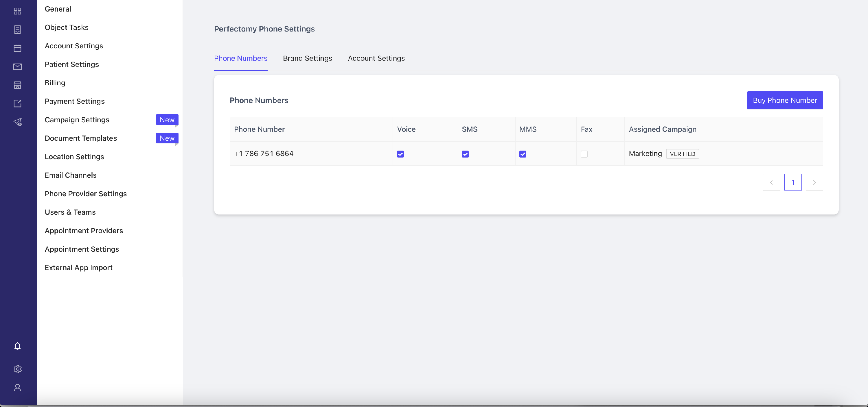Open the settings gear icon
The image size is (868, 407).
(18, 369)
